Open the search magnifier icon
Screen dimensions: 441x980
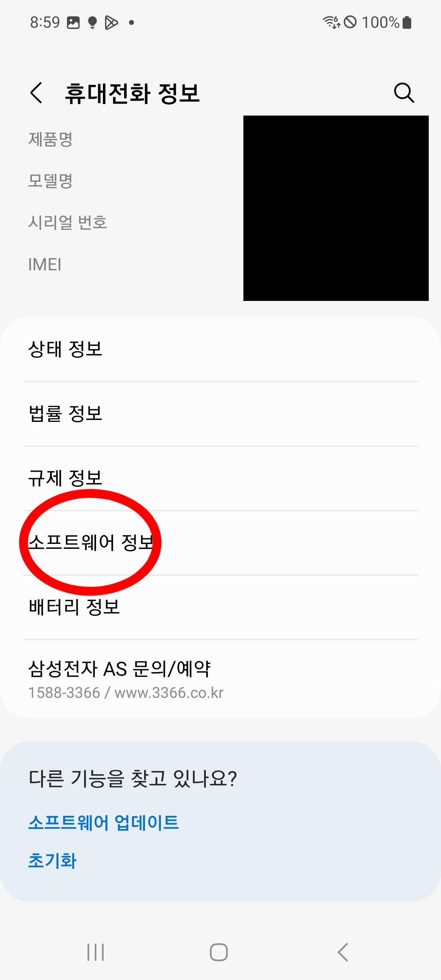pyautogui.click(x=404, y=93)
